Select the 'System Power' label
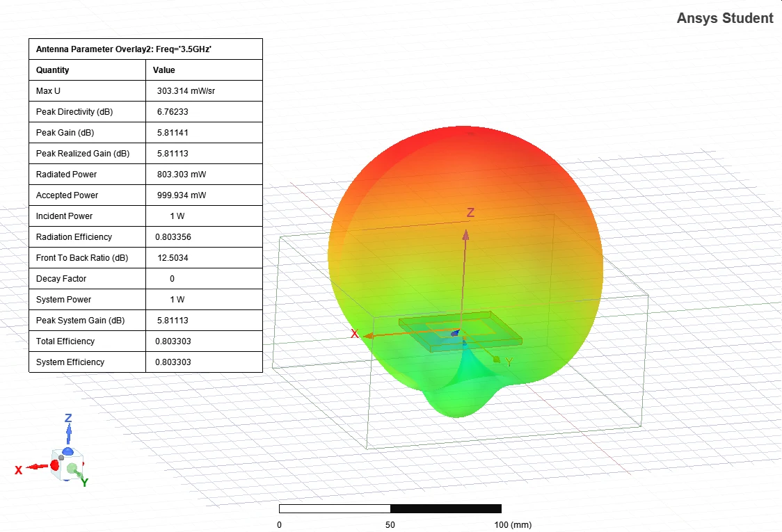Viewport: 782px width, 532px height. 63,300
